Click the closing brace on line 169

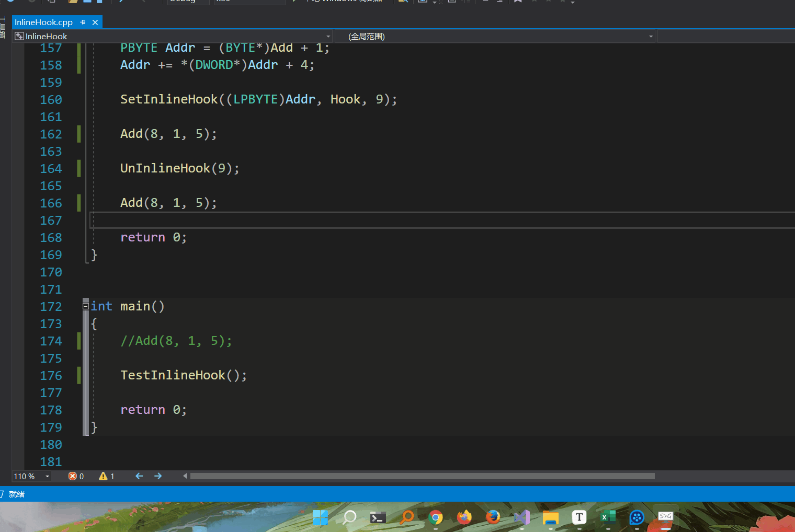pos(94,255)
